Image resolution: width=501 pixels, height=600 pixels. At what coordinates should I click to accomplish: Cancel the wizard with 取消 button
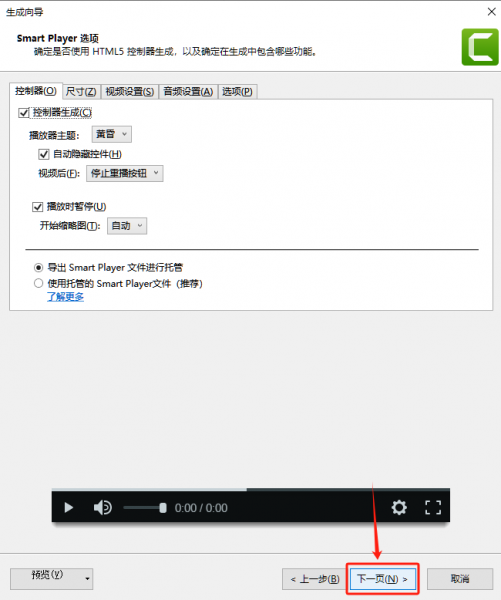[460, 579]
